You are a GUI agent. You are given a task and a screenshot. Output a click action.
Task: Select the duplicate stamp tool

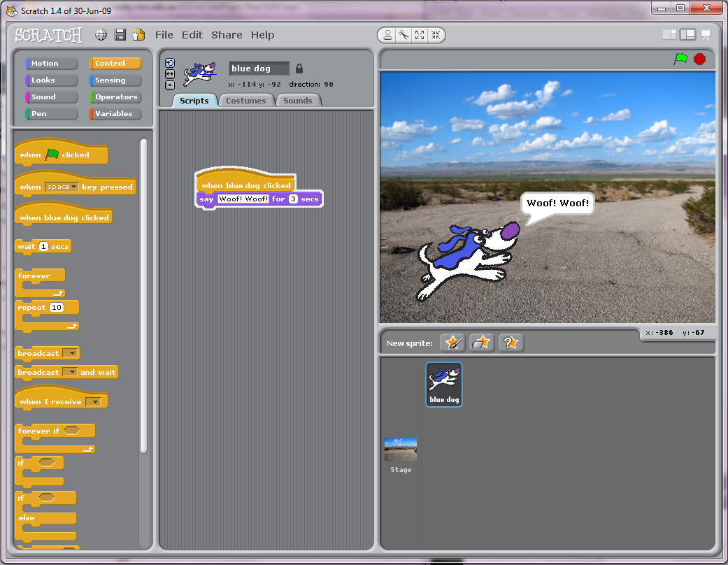387,35
